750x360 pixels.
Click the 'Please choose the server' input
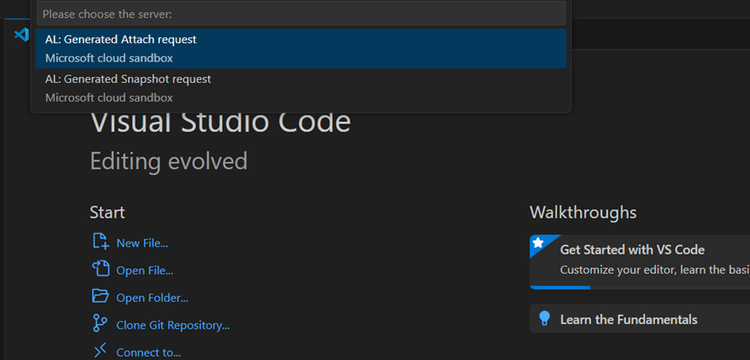[301, 13]
